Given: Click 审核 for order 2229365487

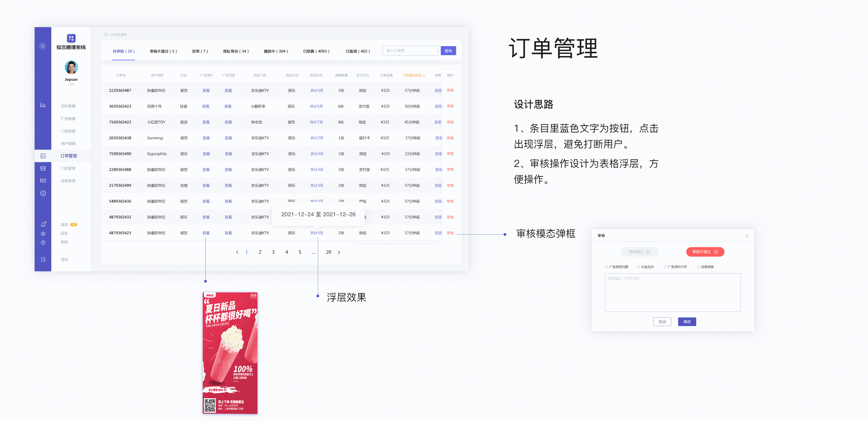Looking at the screenshot, I should pos(450,90).
